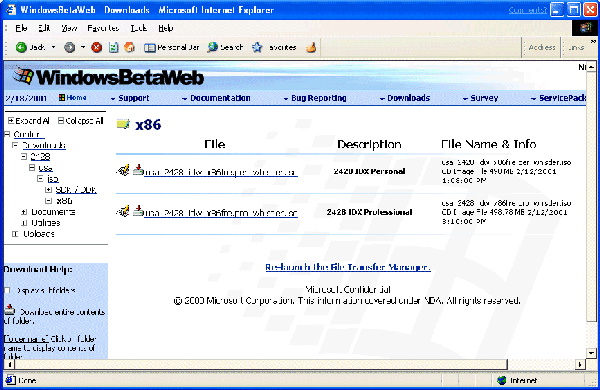Expand the tree node above x86

[48, 190]
